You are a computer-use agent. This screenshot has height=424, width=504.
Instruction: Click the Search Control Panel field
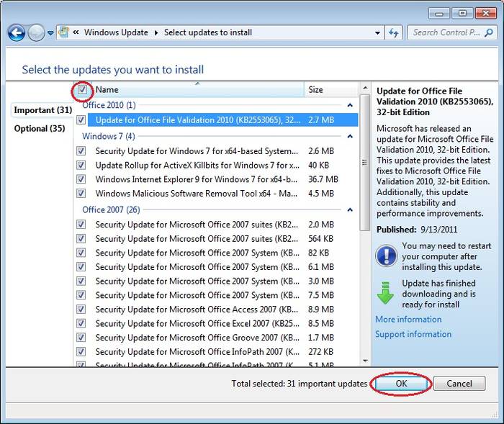(x=446, y=32)
